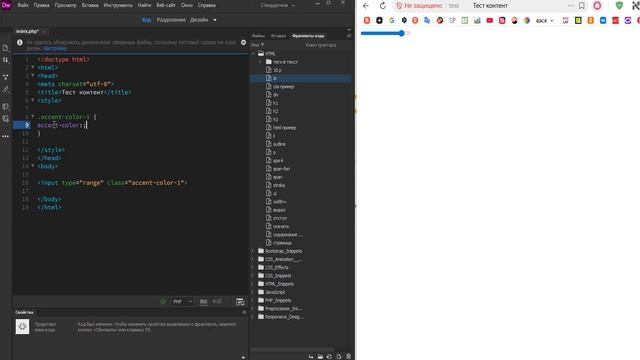Open the Инструменты menu
The image size is (640, 360).
(x=118, y=5)
